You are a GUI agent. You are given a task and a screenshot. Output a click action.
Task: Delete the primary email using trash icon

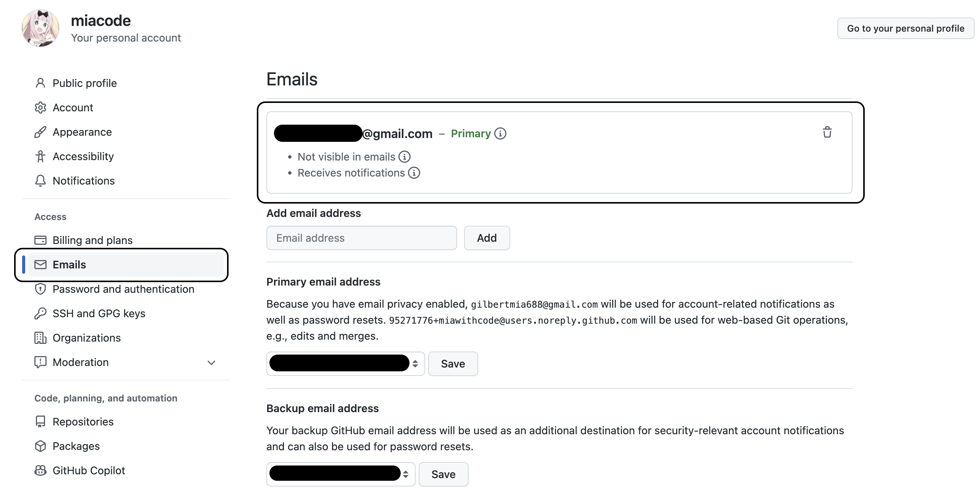(827, 132)
